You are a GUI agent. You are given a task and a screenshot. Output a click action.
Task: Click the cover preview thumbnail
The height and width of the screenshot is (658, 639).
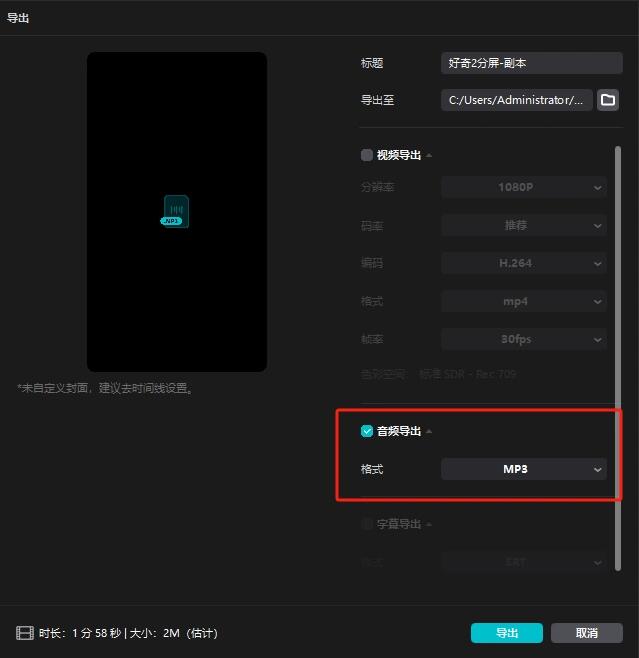(x=177, y=212)
